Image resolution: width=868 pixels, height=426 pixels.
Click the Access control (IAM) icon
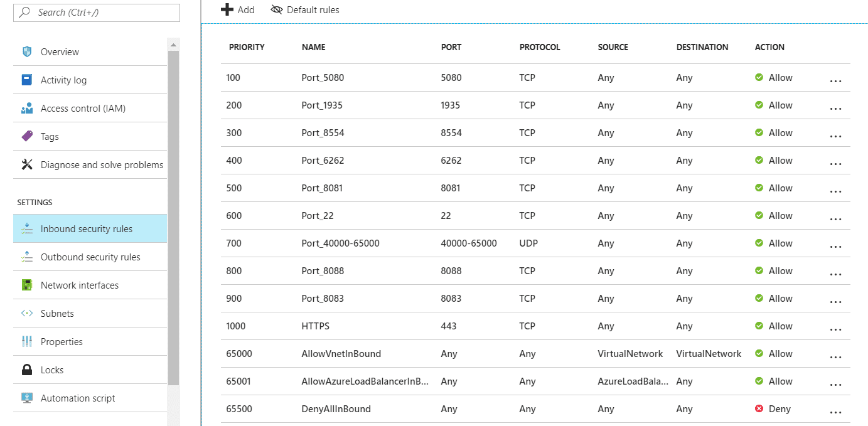(27, 108)
